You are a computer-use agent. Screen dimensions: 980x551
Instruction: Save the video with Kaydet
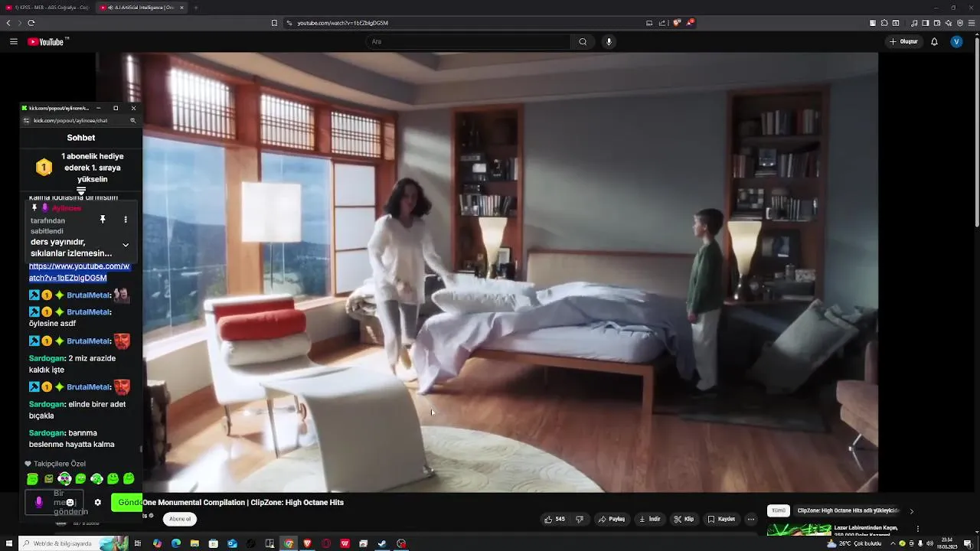coord(722,519)
